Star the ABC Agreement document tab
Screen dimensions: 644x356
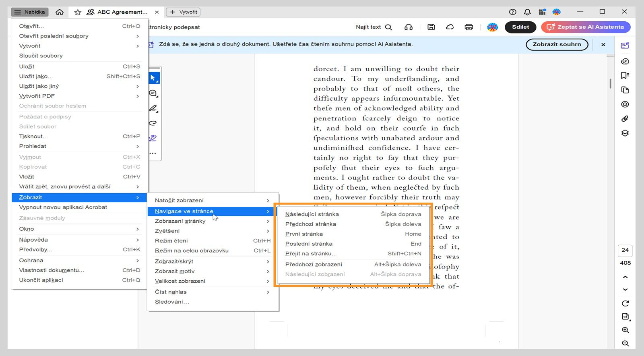78,12
